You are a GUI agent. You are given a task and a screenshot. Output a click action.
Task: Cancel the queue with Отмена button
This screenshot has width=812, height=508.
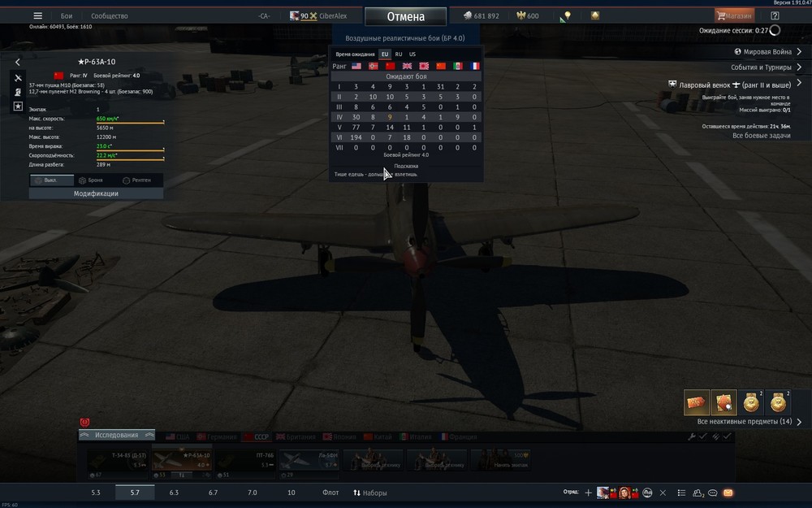point(405,16)
